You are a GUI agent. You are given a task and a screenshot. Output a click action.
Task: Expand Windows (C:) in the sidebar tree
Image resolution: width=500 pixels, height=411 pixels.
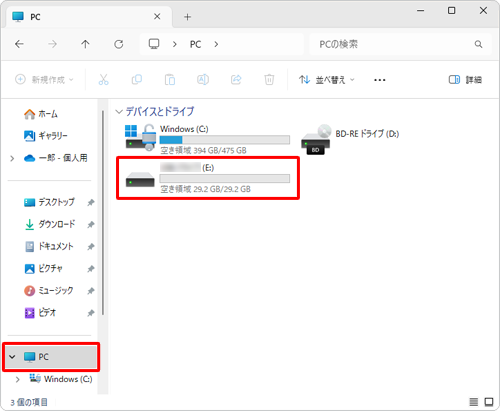tap(18, 379)
